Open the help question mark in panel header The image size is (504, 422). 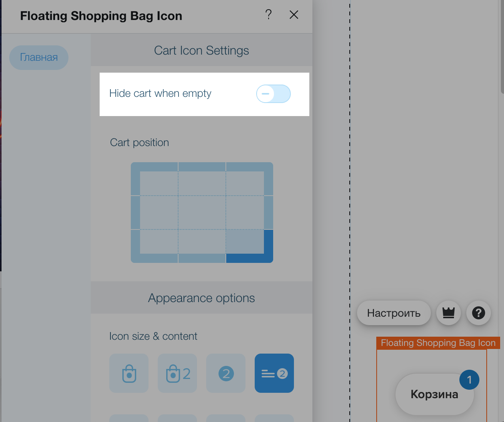(269, 15)
